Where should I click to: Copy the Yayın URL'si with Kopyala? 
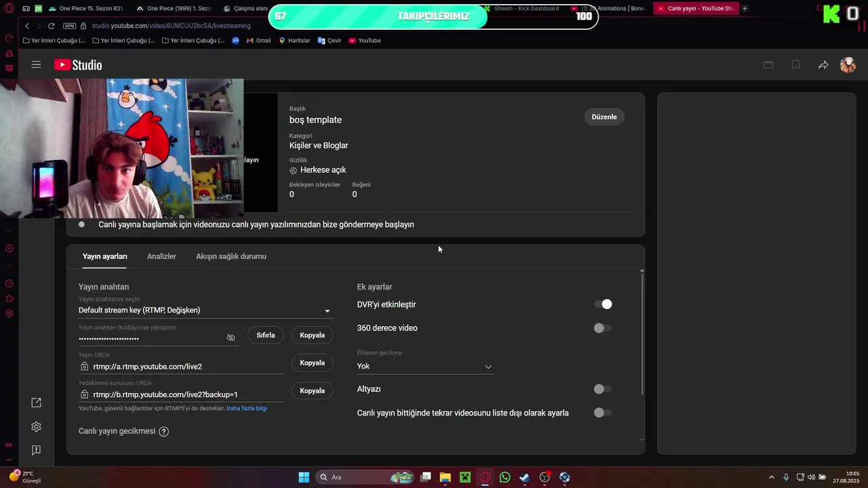(x=312, y=363)
